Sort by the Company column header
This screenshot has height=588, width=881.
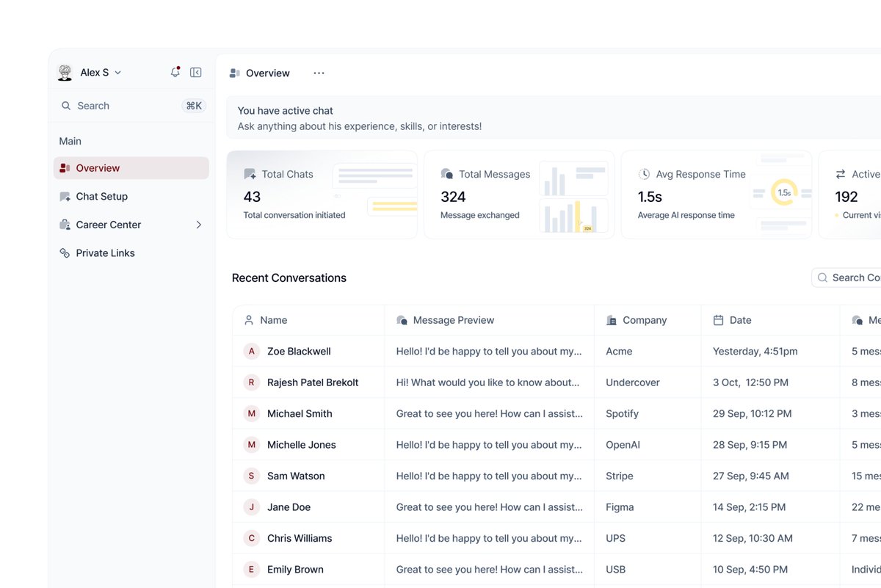click(x=648, y=320)
